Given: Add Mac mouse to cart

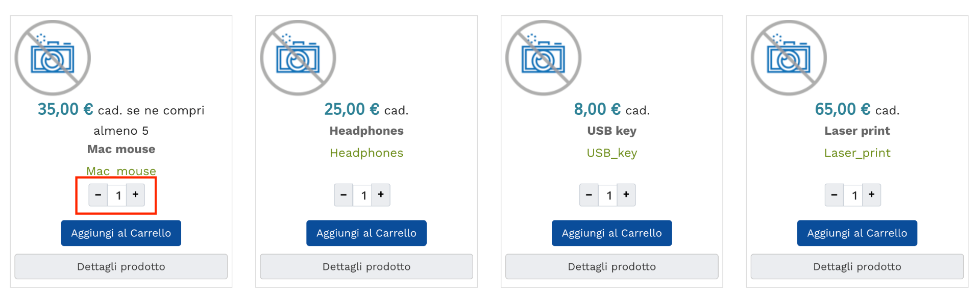Looking at the screenshot, I should click(x=121, y=233).
